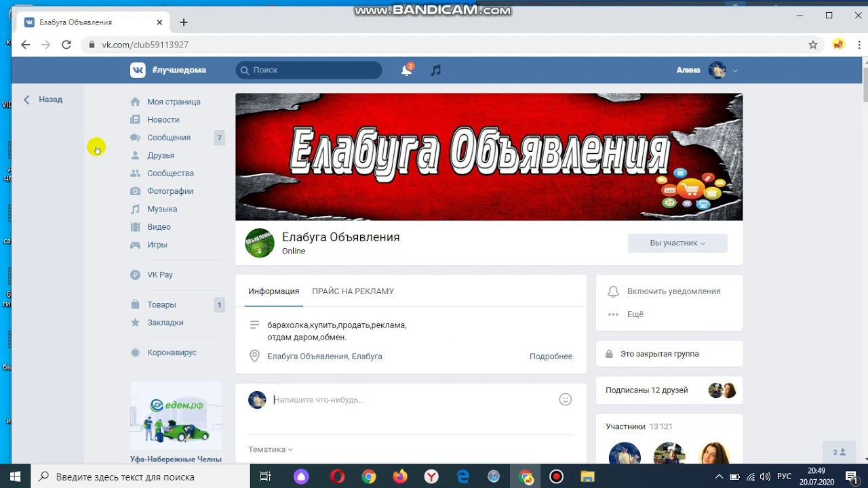Click the Товары counter badge 1
This screenshot has width=868, height=488.
(219, 305)
